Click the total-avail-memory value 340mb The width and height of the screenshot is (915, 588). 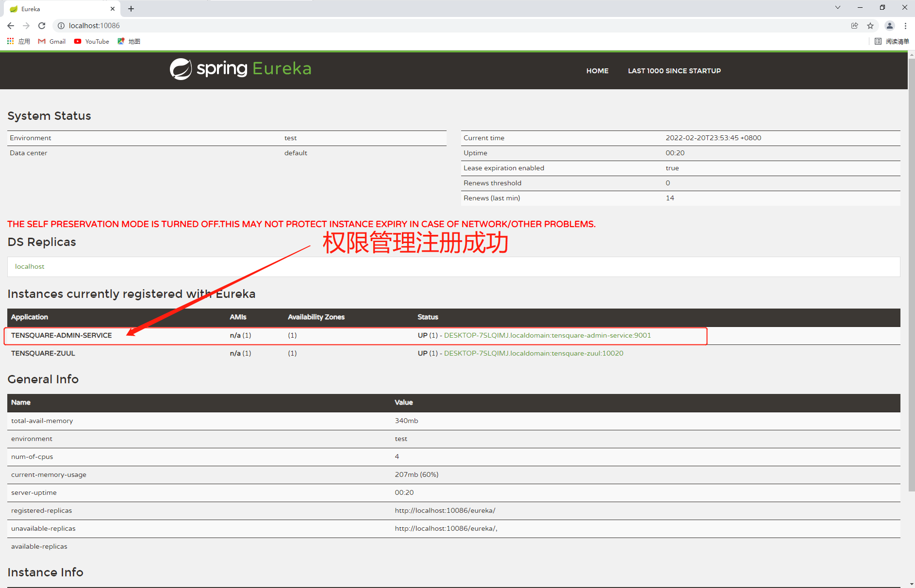click(406, 421)
